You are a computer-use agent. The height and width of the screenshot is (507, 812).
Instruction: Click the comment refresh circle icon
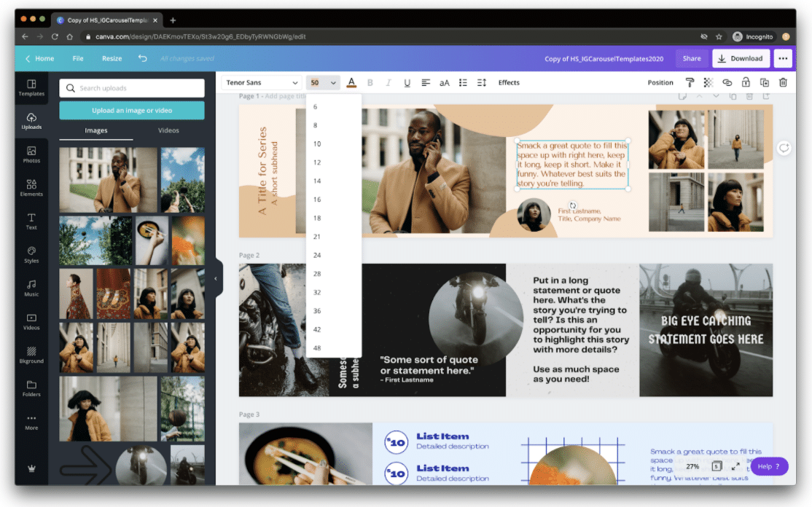784,149
